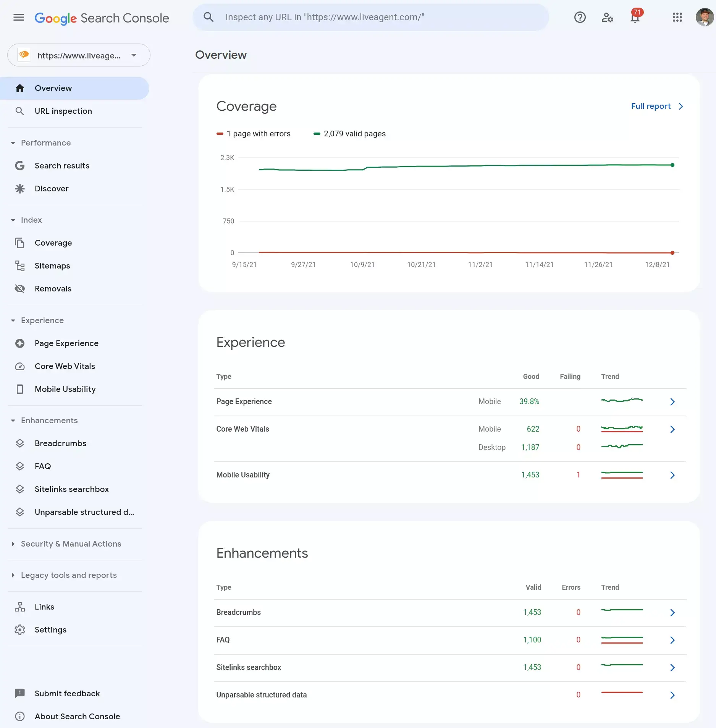Image resolution: width=716 pixels, height=728 pixels.
Task: Open Mobile Usability details via row arrow
Action: click(672, 475)
